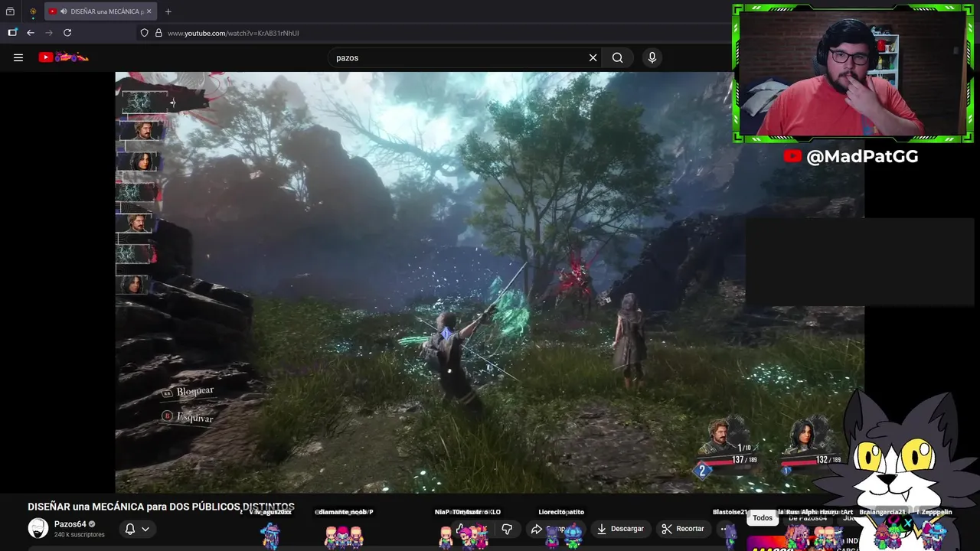This screenshot has height=551, width=980.
Task: Click the Recortar clip button
Action: [x=683, y=529]
